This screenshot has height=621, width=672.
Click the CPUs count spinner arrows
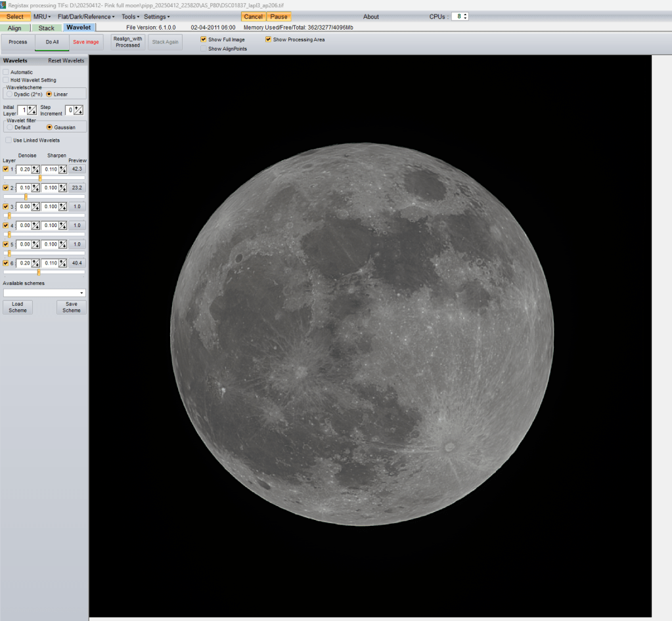pyautogui.click(x=465, y=16)
